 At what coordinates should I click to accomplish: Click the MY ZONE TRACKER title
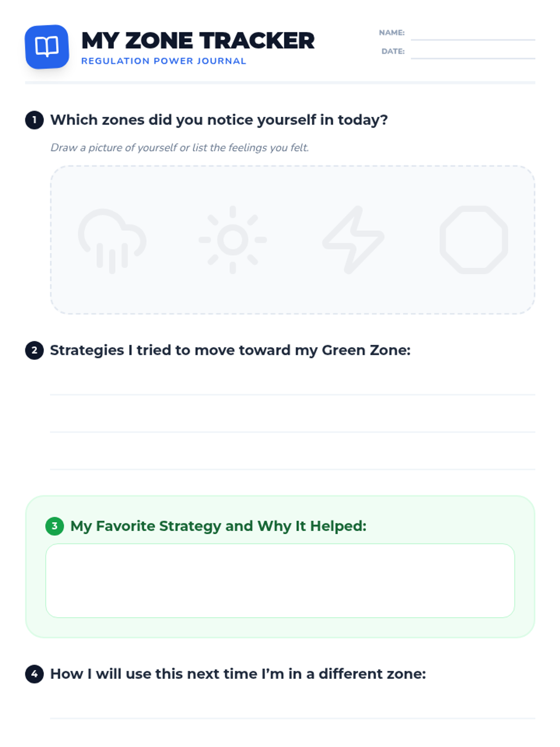[198, 41]
